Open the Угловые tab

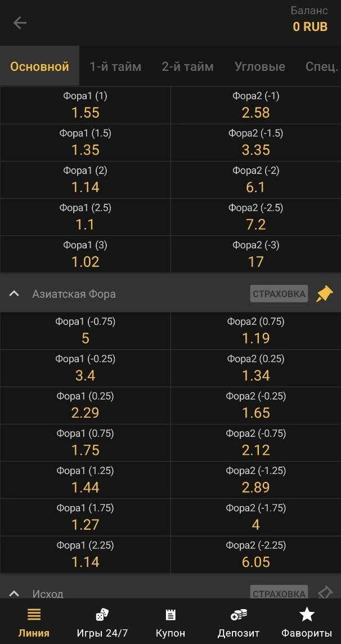coord(259,66)
